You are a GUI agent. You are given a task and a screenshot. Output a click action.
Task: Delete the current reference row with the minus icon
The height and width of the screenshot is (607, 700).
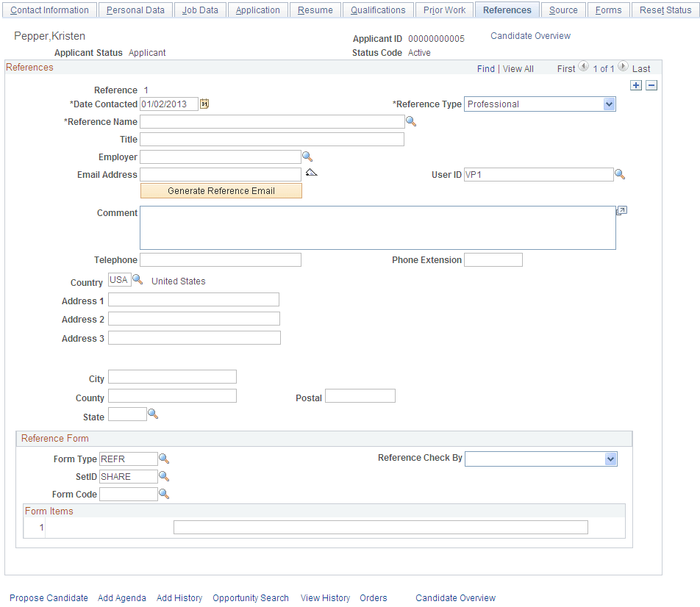651,85
